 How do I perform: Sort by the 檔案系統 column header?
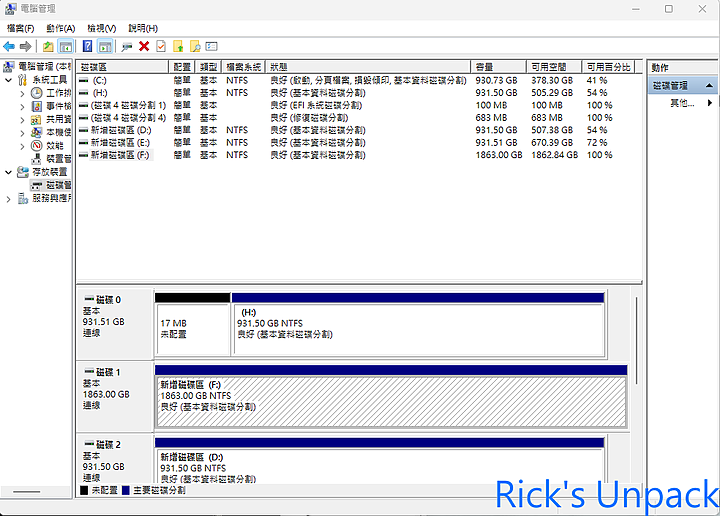[244, 67]
